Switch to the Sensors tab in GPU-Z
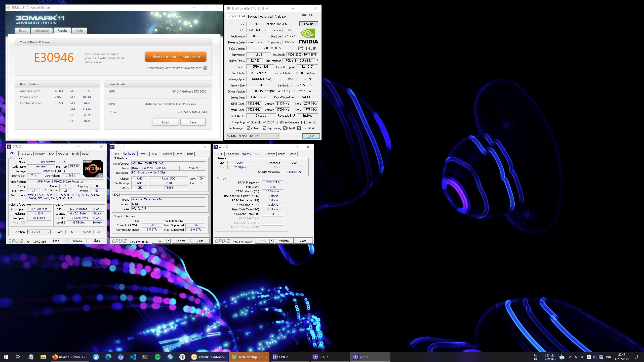644x362 pixels. coord(252,17)
